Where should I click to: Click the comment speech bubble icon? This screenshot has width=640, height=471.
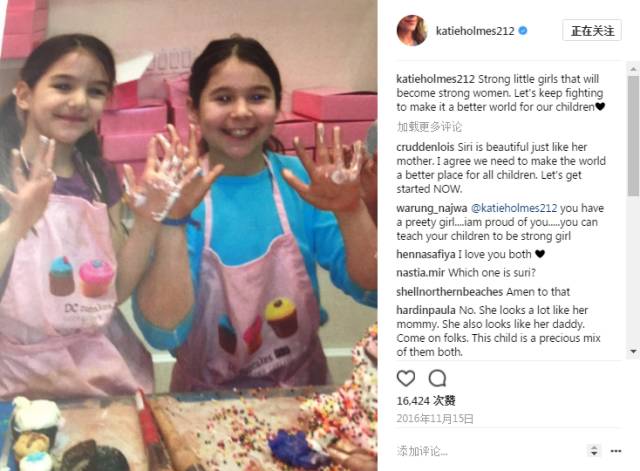point(437,378)
